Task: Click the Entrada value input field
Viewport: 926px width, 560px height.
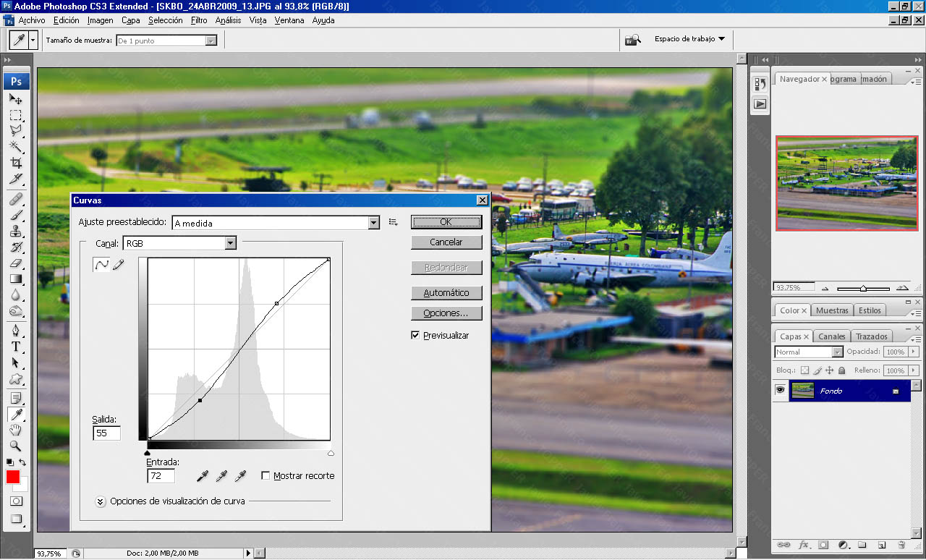Action: [x=160, y=475]
